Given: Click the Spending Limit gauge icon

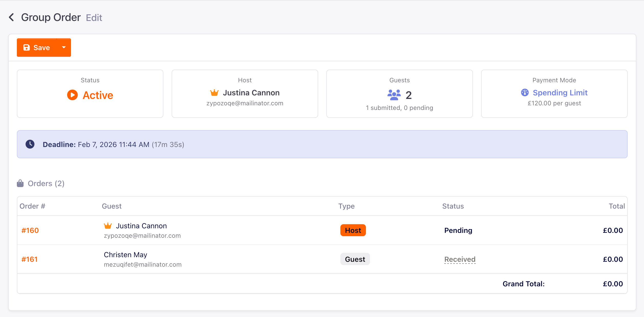Looking at the screenshot, I should (x=525, y=93).
